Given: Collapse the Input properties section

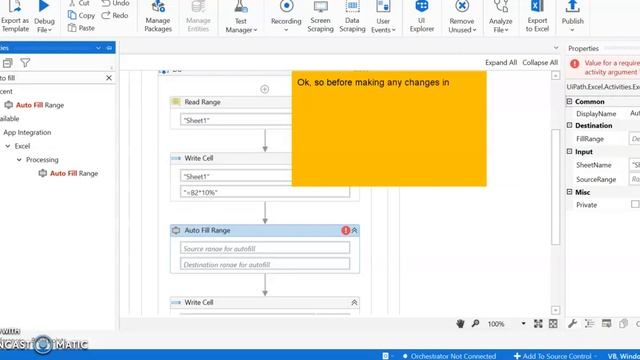Looking at the screenshot, I should coord(570,151).
